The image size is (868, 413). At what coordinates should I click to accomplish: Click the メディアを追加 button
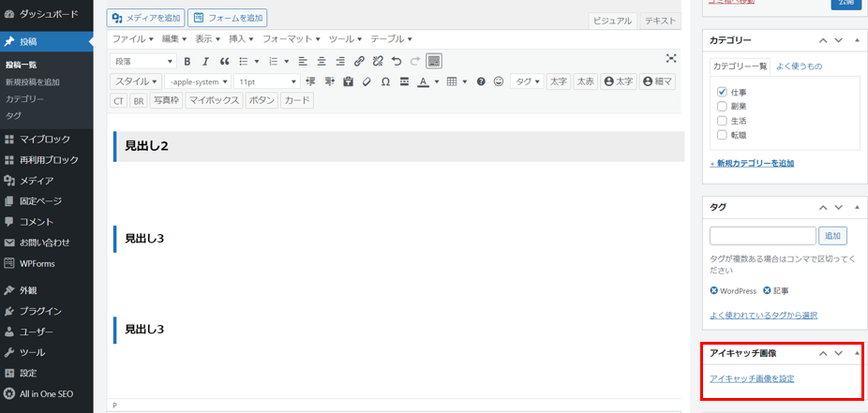(x=145, y=18)
